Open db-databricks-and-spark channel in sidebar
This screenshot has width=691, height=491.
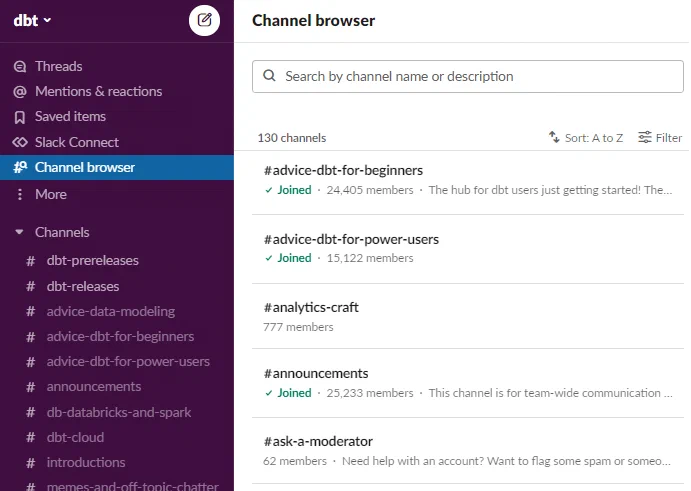pyautogui.click(x=117, y=413)
